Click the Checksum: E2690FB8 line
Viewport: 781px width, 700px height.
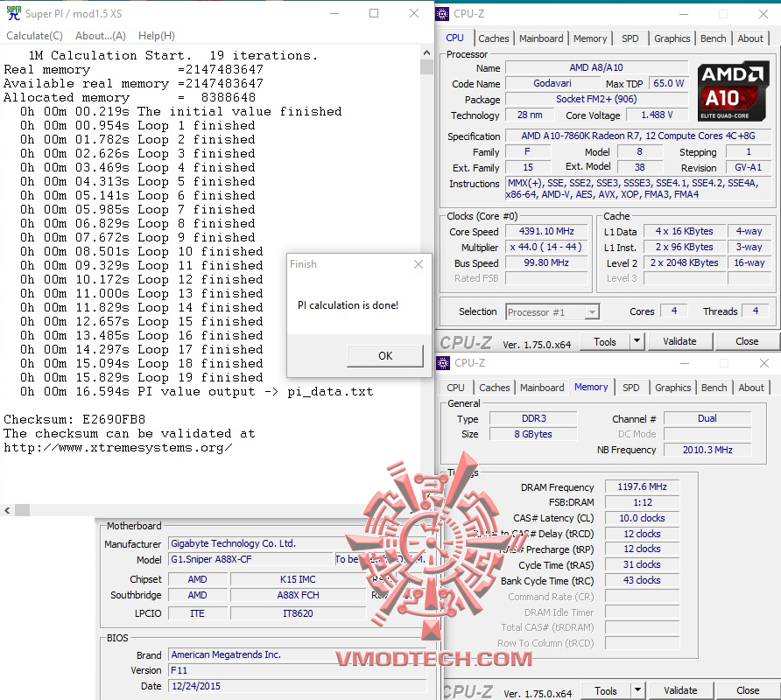point(74,420)
